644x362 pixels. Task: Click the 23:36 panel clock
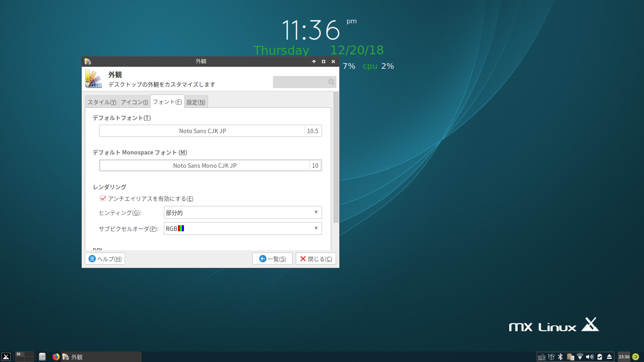pos(624,357)
